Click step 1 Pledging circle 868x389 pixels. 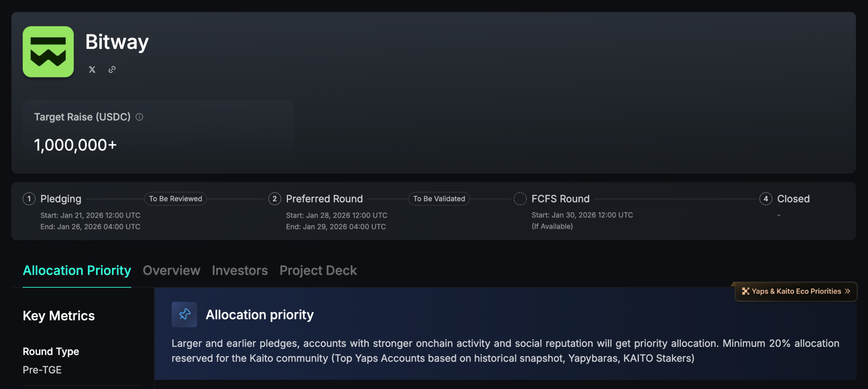[x=29, y=199]
